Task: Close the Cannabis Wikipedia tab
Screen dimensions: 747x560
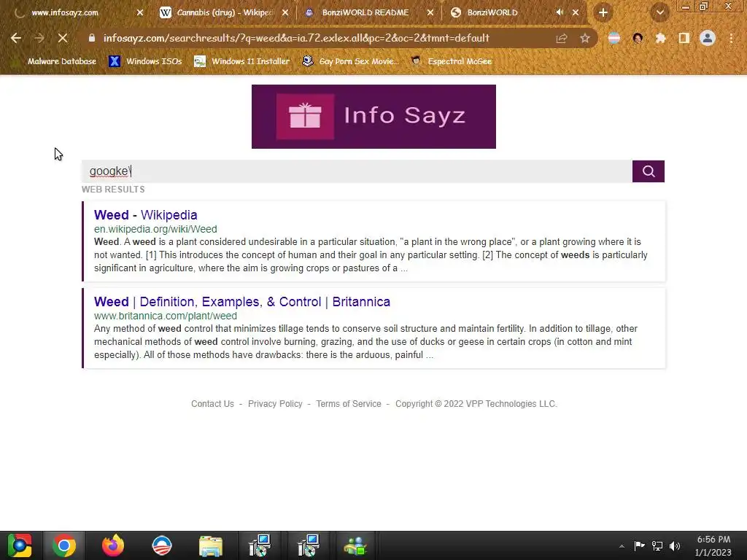Action: [285, 13]
